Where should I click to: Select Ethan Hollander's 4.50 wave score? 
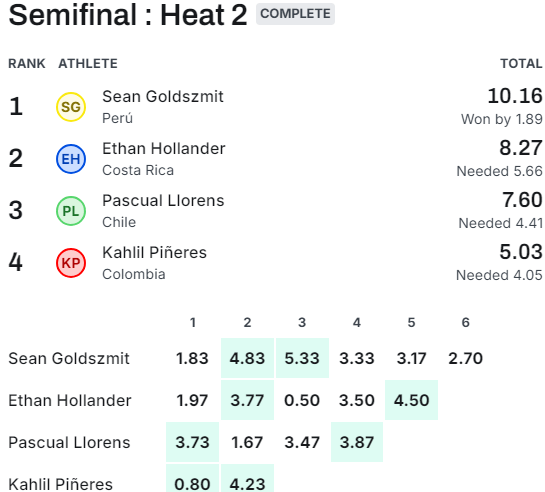click(412, 400)
